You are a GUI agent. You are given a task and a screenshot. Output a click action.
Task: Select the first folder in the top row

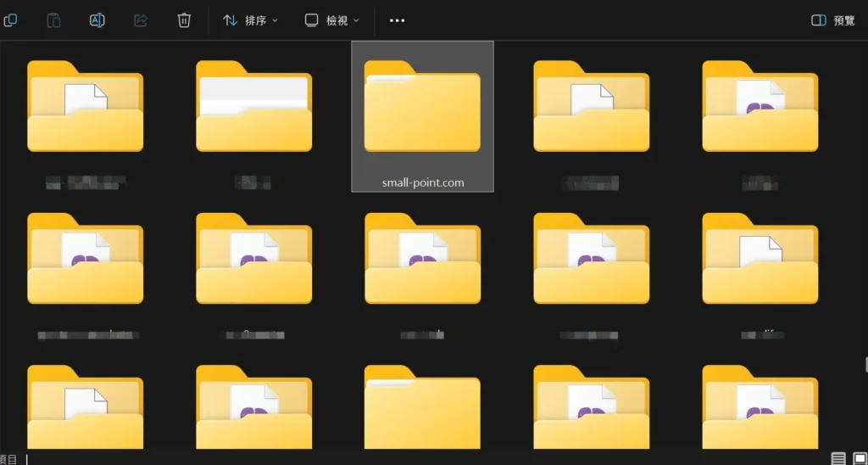coord(85,108)
